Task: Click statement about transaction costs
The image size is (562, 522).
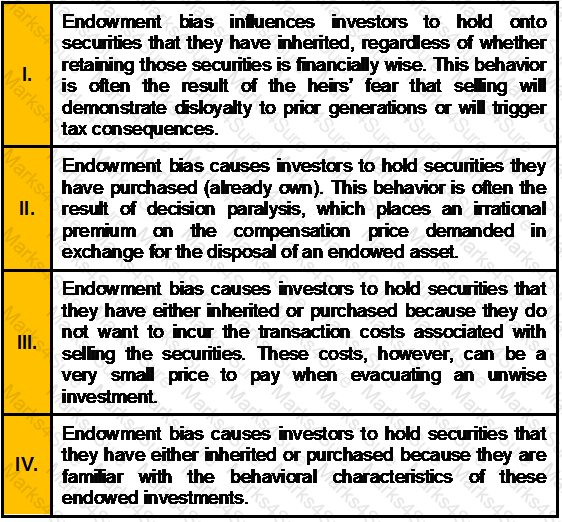Action: tap(304, 343)
